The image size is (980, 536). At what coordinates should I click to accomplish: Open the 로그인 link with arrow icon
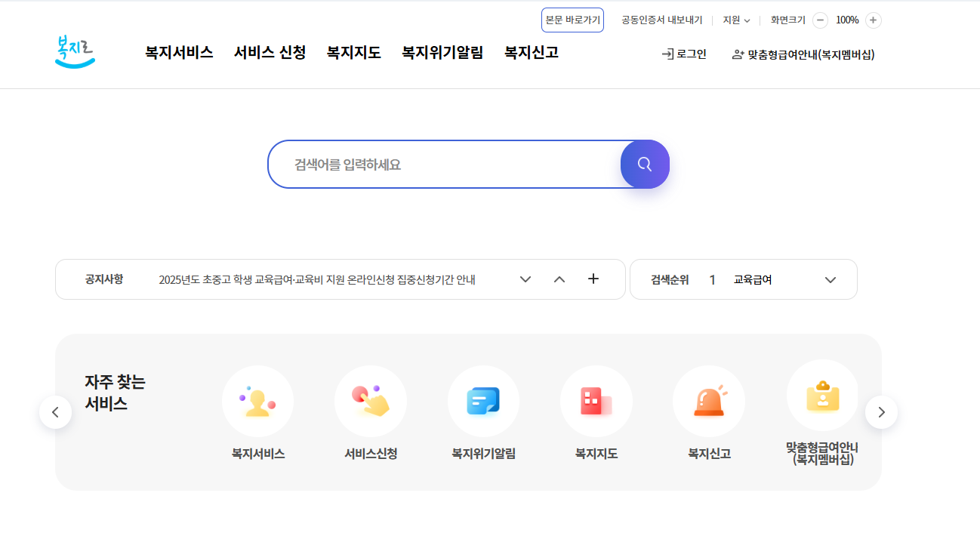pyautogui.click(x=683, y=54)
